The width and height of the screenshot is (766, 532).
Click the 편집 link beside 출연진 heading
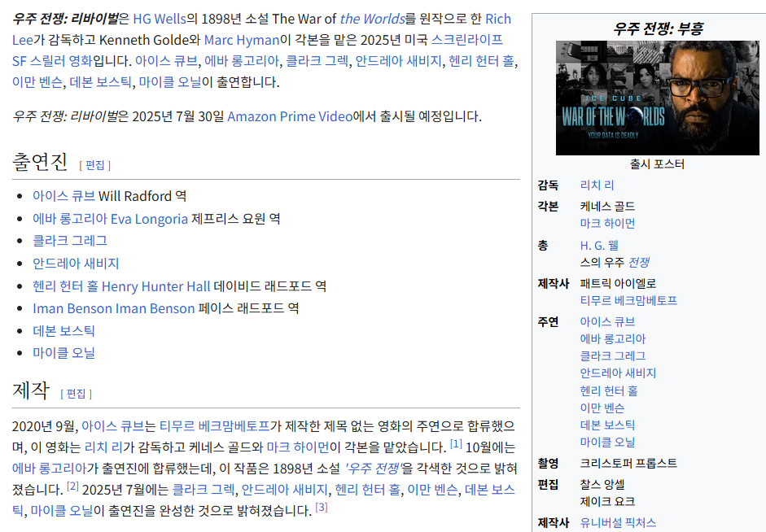point(95,165)
